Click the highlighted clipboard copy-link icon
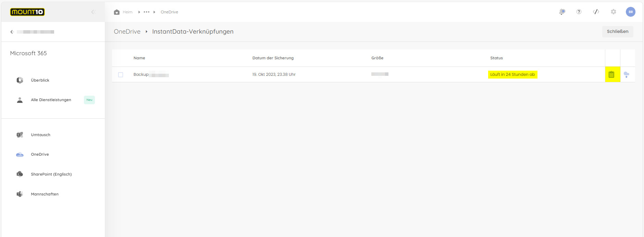The image size is (644, 237). pyautogui.click(x=611, y=74)
